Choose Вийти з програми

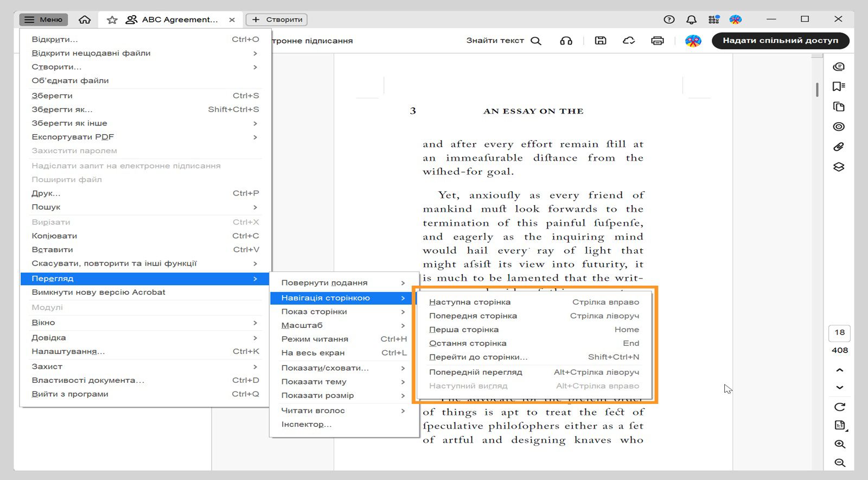145,394
